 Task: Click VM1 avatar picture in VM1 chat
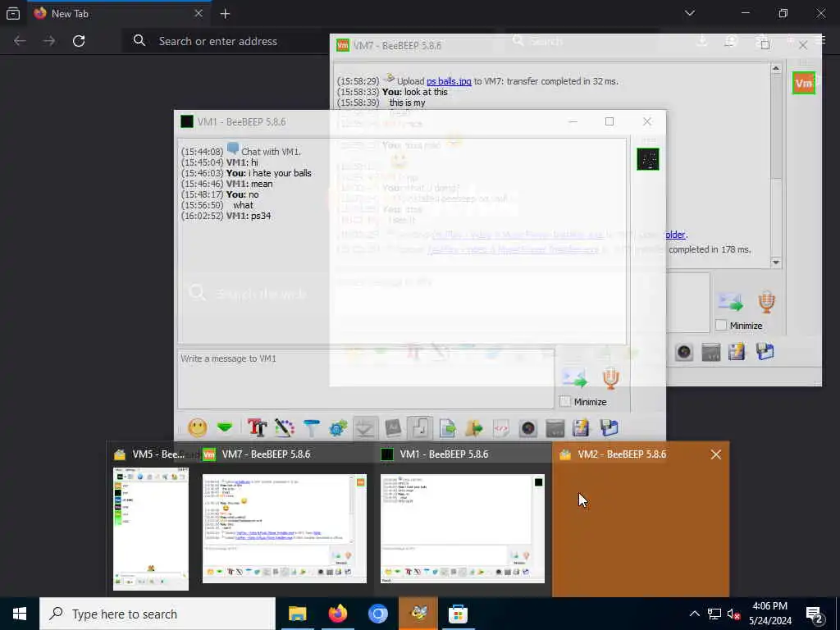point(648,159)
